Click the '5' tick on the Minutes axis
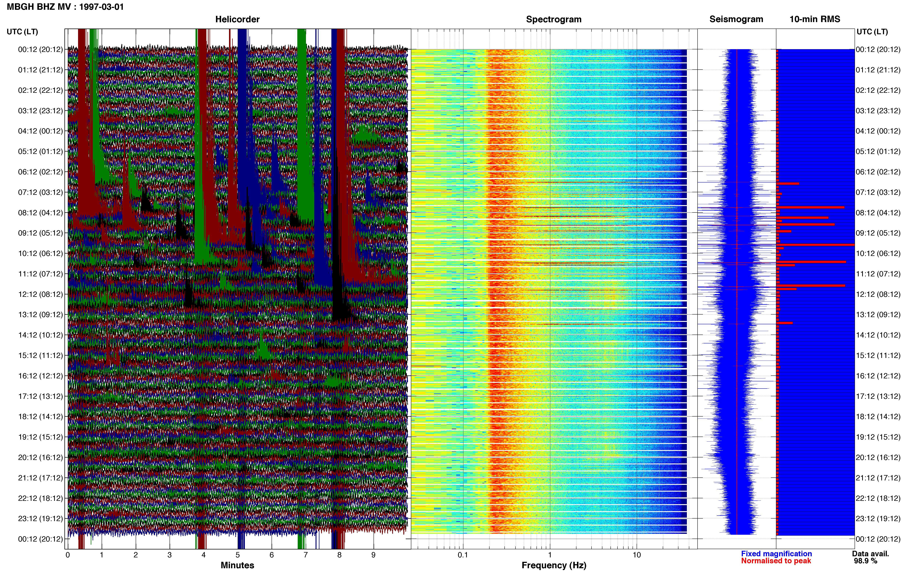924x578 pixels. point(238,555)
